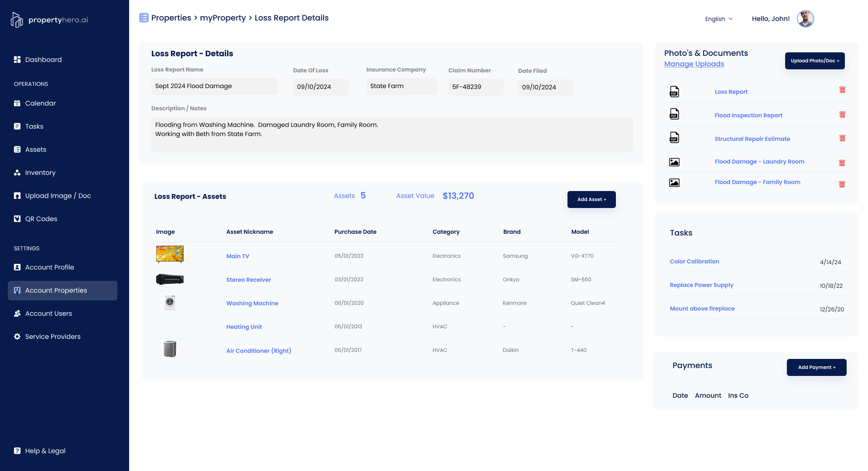Click the Inventory sidebar icon
The image size is (868, 471).
click(16, 172)
